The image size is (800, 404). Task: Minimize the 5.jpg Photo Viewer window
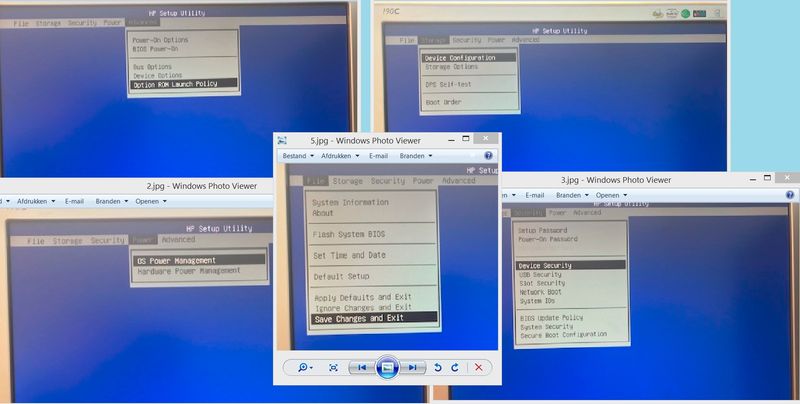451,139
